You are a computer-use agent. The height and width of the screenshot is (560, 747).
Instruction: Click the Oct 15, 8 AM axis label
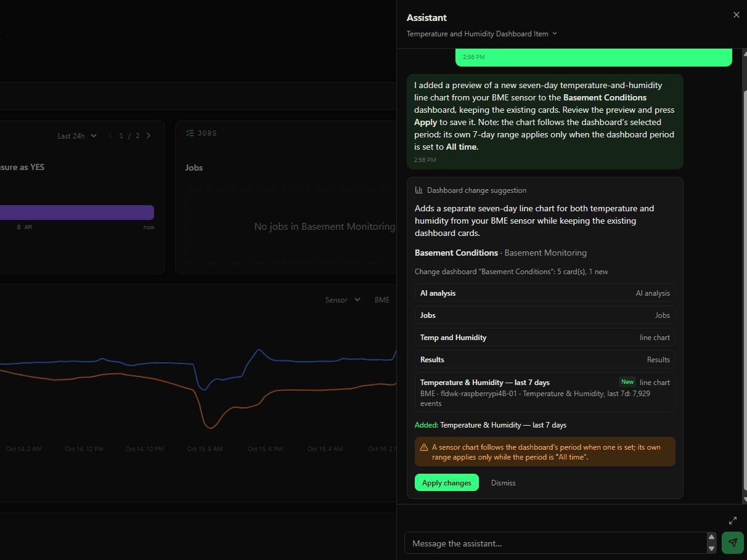pos(205,449)
